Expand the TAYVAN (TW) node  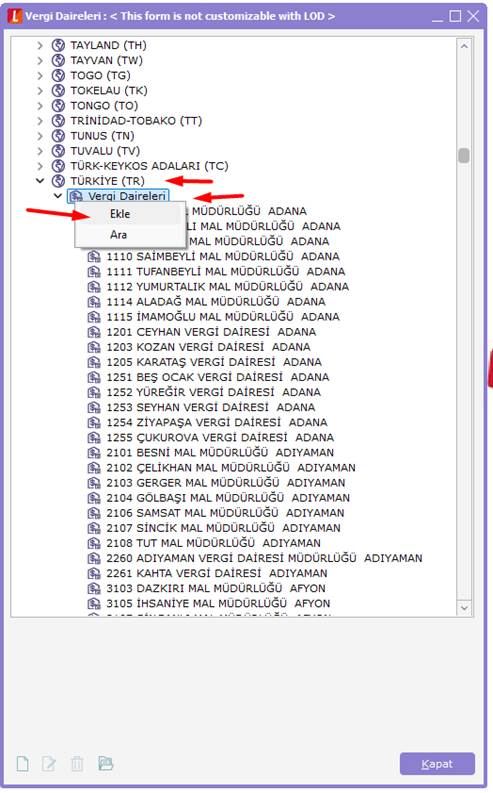[x=40, y=61]
